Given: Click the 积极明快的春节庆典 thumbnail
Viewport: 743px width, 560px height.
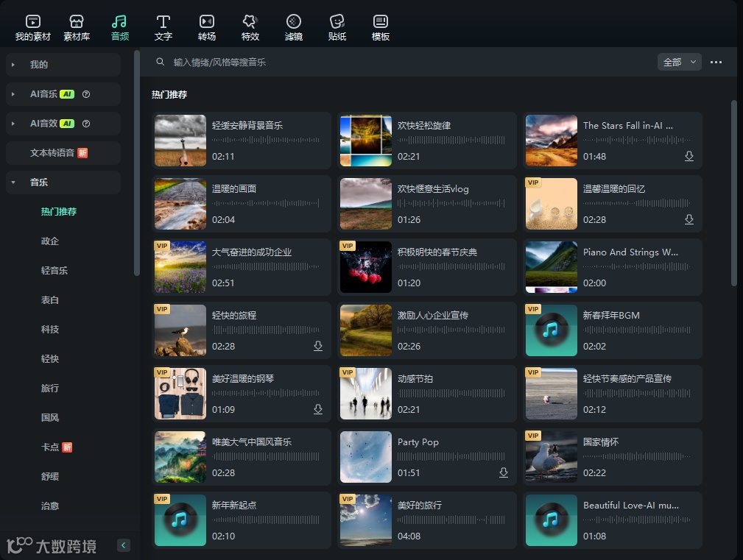Looking at the screenshot, I should click(x=366, y=267).
